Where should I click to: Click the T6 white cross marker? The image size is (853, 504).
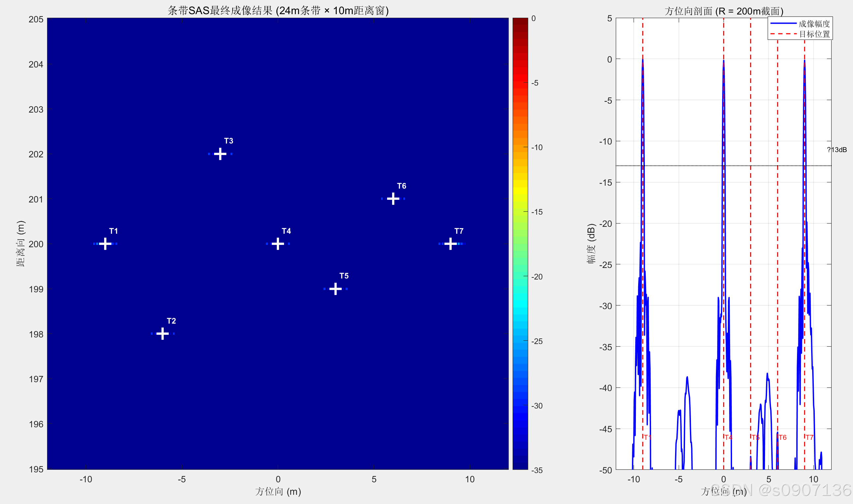pyautogui.click(x=393, y=199)
